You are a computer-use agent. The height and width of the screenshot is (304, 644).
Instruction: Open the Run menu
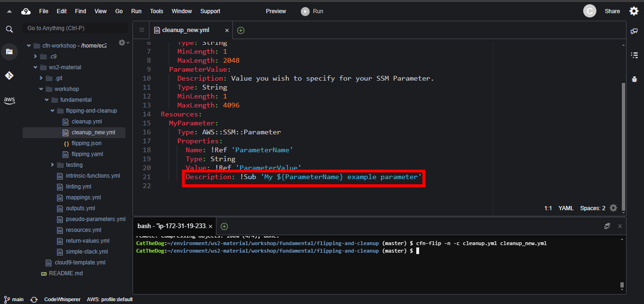pyautogui.click(x=136, y=11)
